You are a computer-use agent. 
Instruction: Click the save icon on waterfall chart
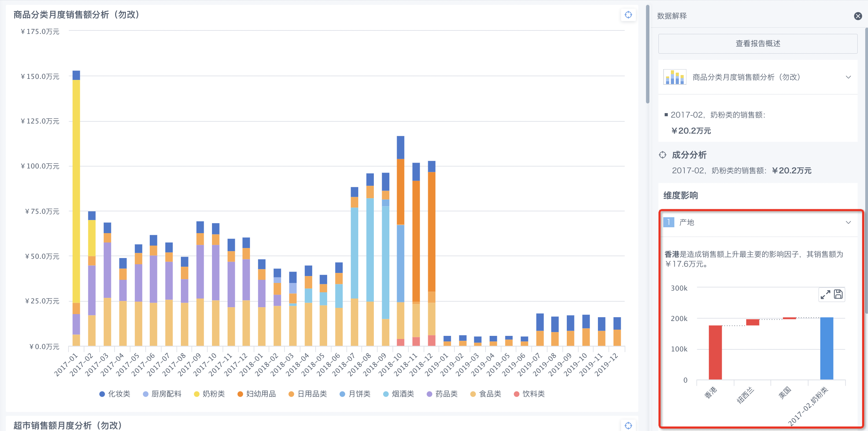838,294
